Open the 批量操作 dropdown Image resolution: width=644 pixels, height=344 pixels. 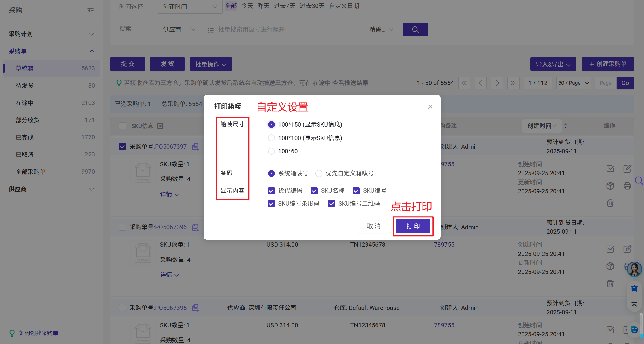click(211, 64)
